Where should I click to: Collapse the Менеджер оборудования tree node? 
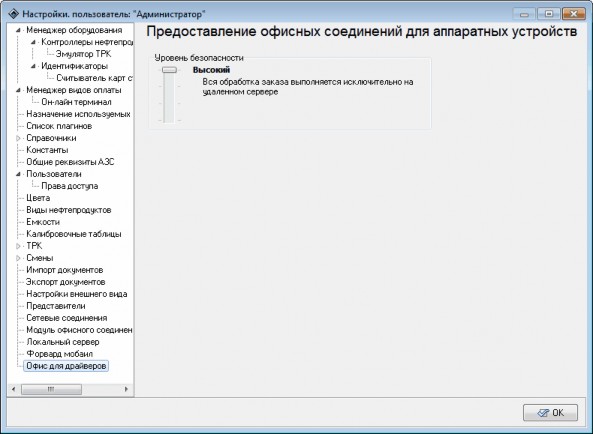[18, 30]
